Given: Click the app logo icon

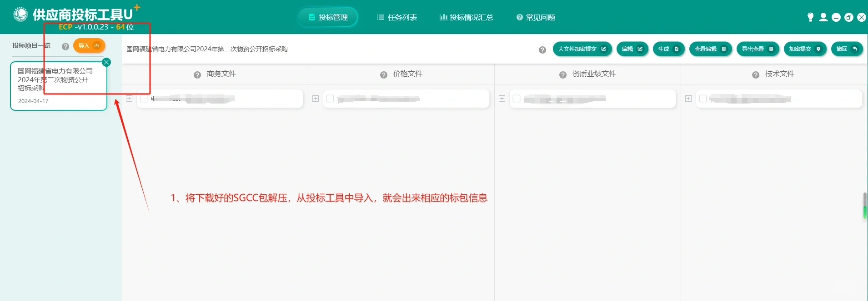Looking at the screenshot, I should coord(20,15).
